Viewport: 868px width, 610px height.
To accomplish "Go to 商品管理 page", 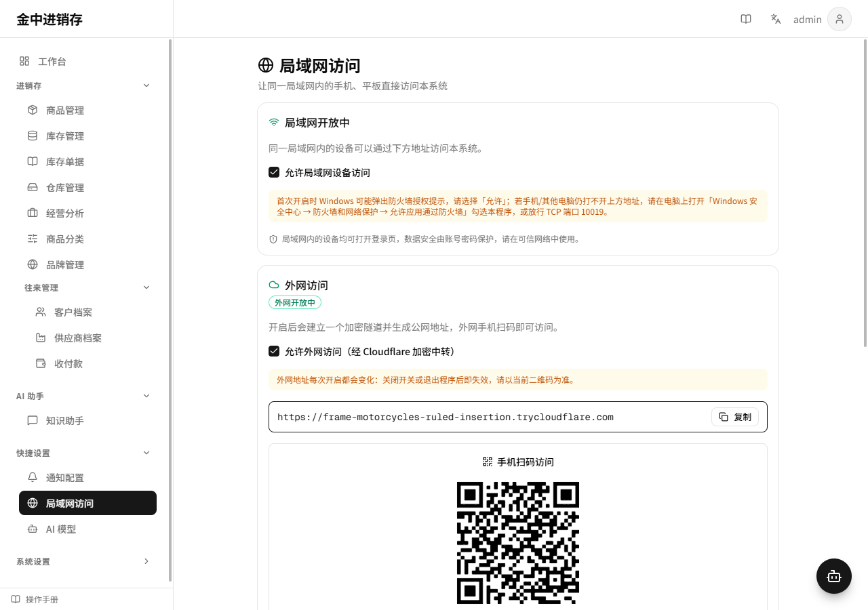I will coord(87,110).
